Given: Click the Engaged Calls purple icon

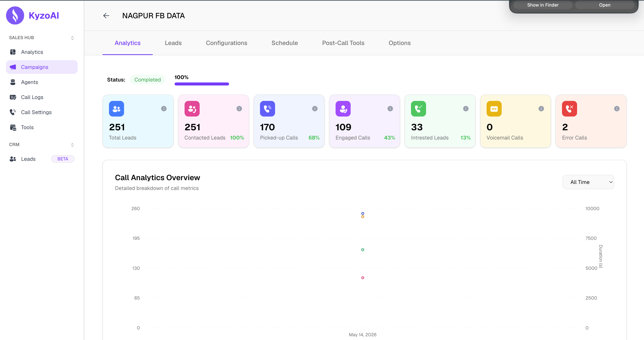Looking at the screenshot, I should coord(343,109).
